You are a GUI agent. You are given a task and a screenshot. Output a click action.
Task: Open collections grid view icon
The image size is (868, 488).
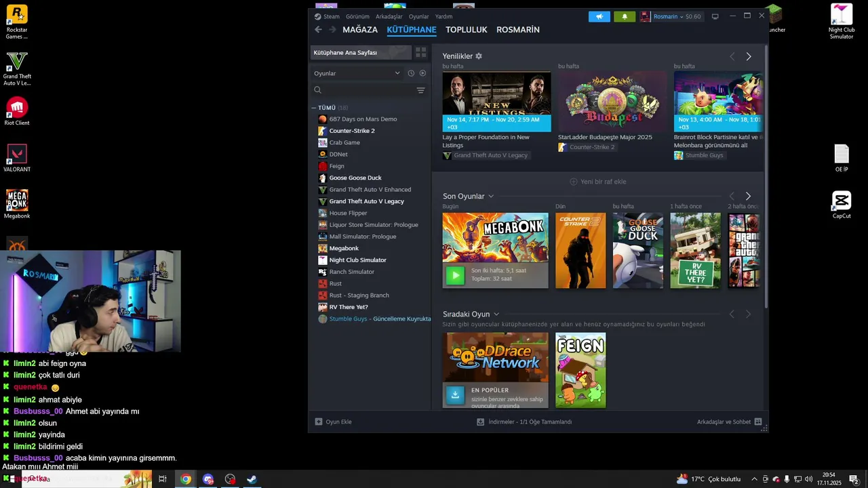point(420,52)
